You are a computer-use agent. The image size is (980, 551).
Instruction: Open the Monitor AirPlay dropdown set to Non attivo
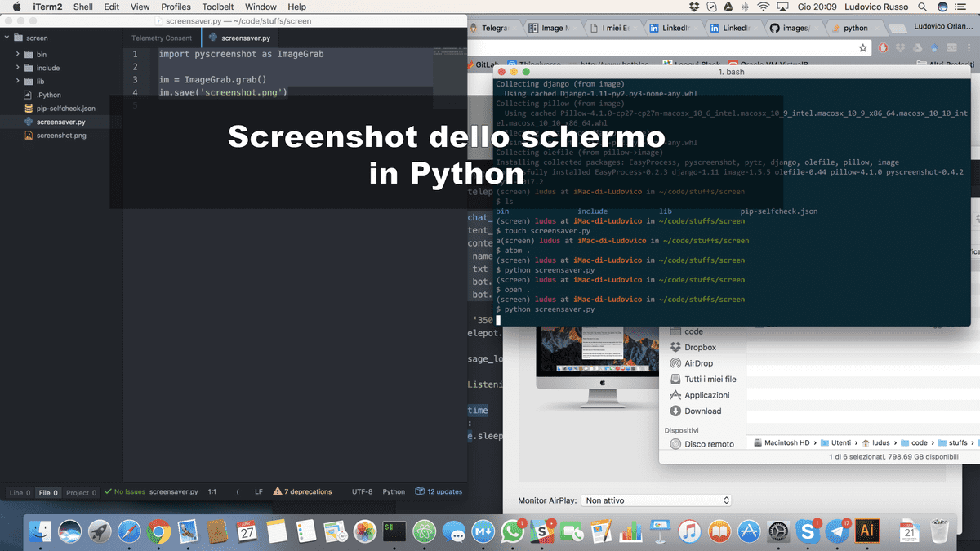[x=656, y=500]
